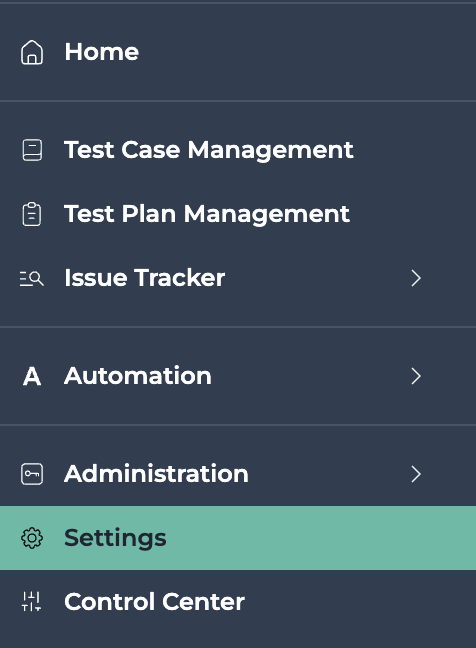Viewport: 476px width, 648px height.
Task: Click the Control Center sliders icon
Action: coord(32,602)
